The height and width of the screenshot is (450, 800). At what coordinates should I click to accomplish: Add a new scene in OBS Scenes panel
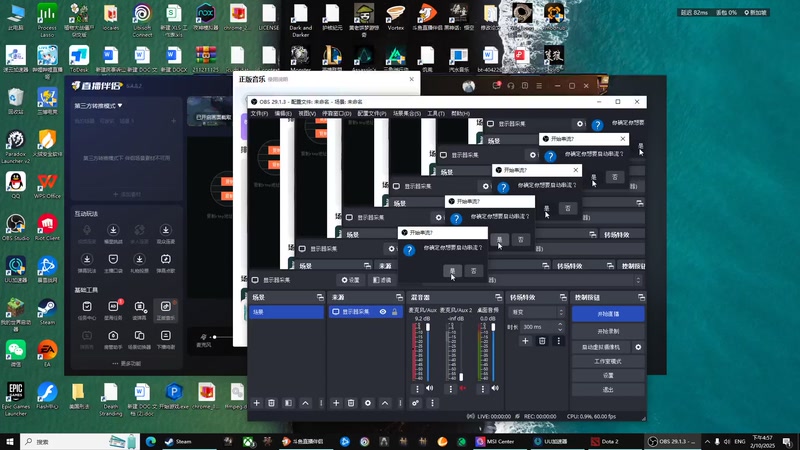pos(257,403)
